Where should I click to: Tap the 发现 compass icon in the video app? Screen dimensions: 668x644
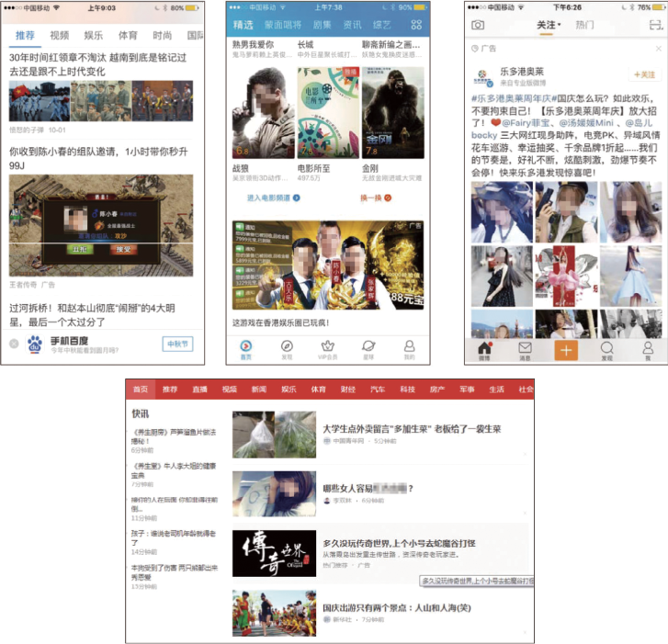pyautogui.click(x=287, y=350)
